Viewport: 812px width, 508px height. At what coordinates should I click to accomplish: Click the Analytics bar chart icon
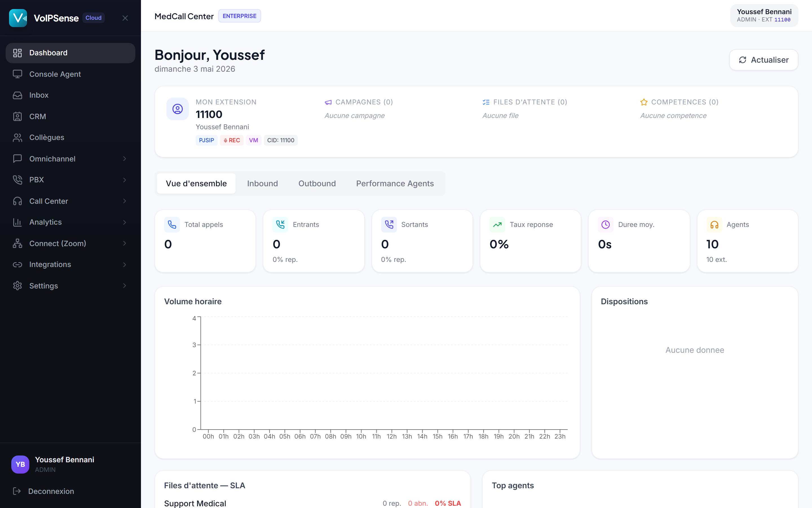[17, 222]
